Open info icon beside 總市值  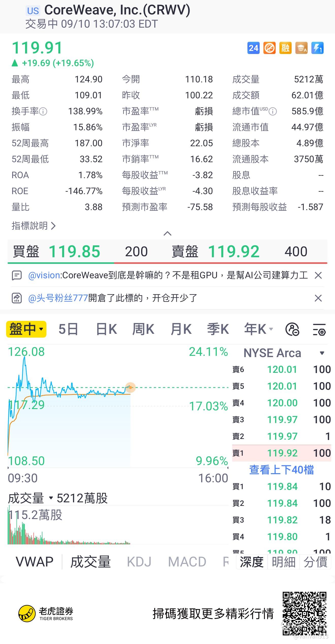point(273,111)
